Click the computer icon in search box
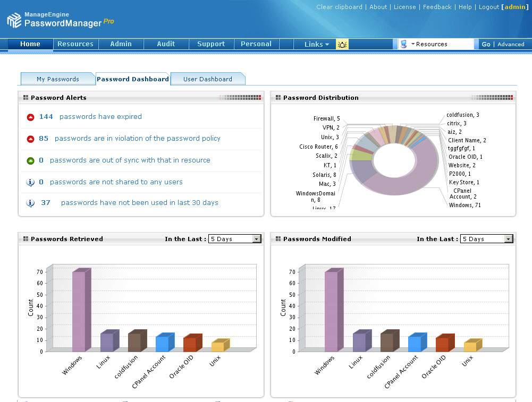The width and height of the screenshot is (532, 402). pyautogui.click(x=404, y=45)
